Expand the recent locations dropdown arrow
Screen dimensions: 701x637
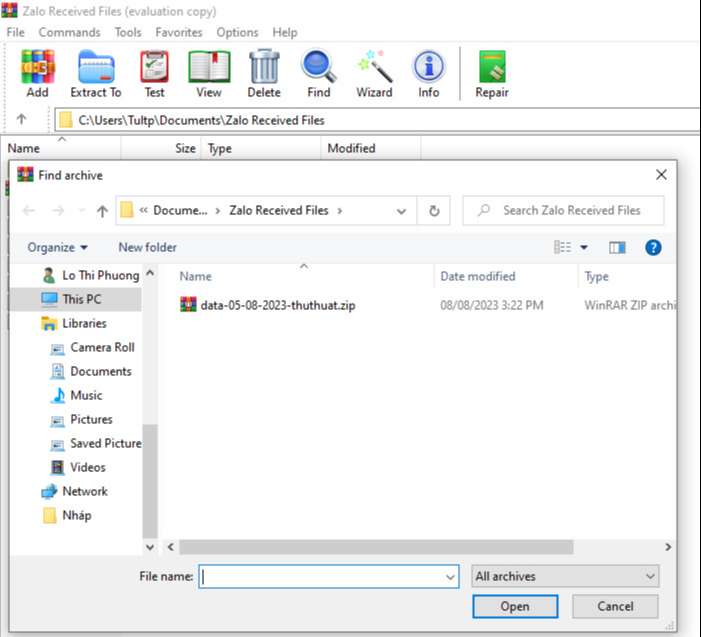[81, 211]
